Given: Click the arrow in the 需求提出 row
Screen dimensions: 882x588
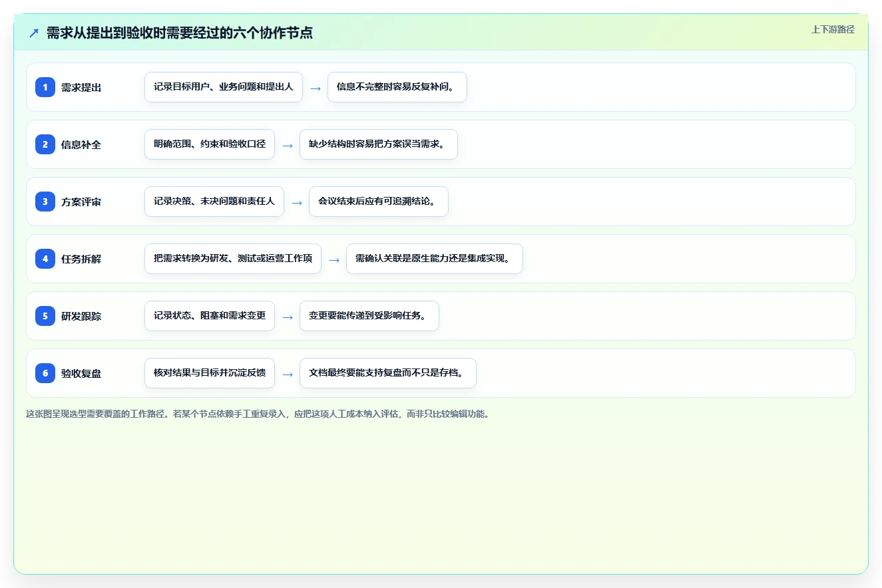Looking at the screenshot, I should click(x=316, y=88).
